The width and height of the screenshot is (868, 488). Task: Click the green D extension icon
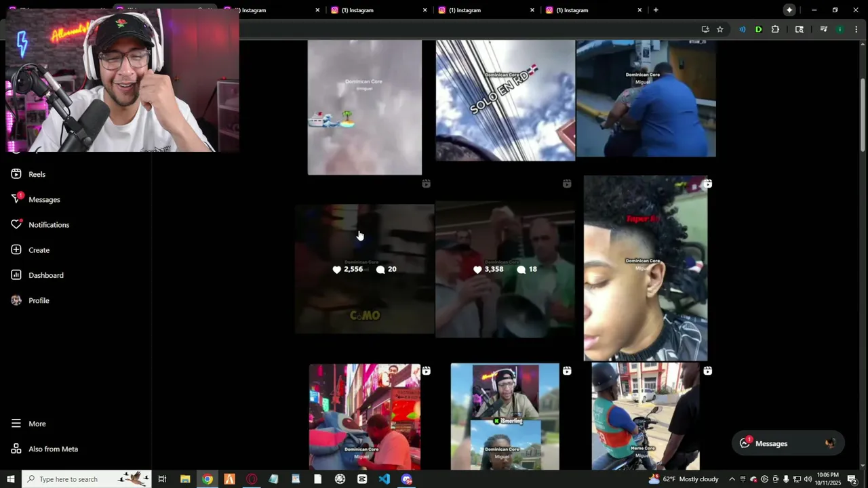[758, 29]
